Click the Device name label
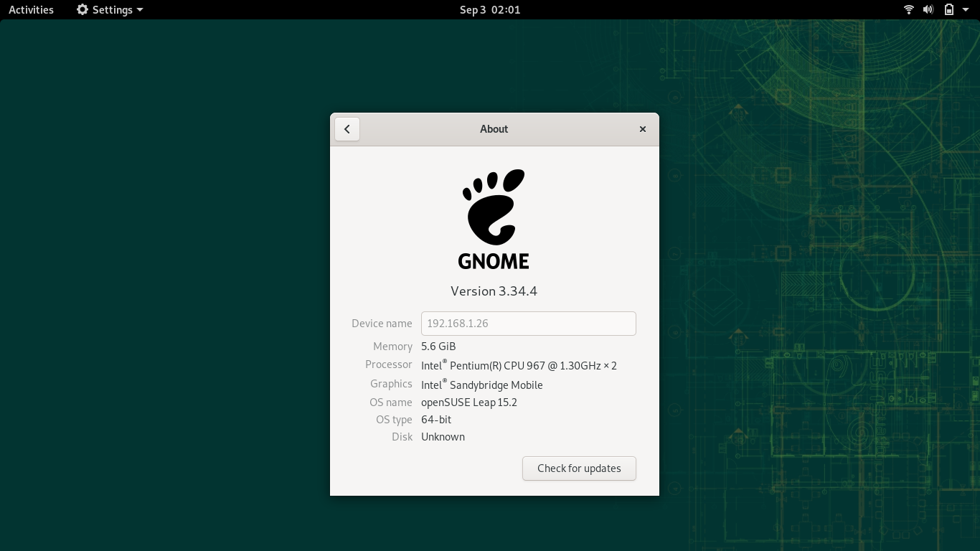Screen dimensions: 980x551 pyautogui.click(x=382, y=324)
